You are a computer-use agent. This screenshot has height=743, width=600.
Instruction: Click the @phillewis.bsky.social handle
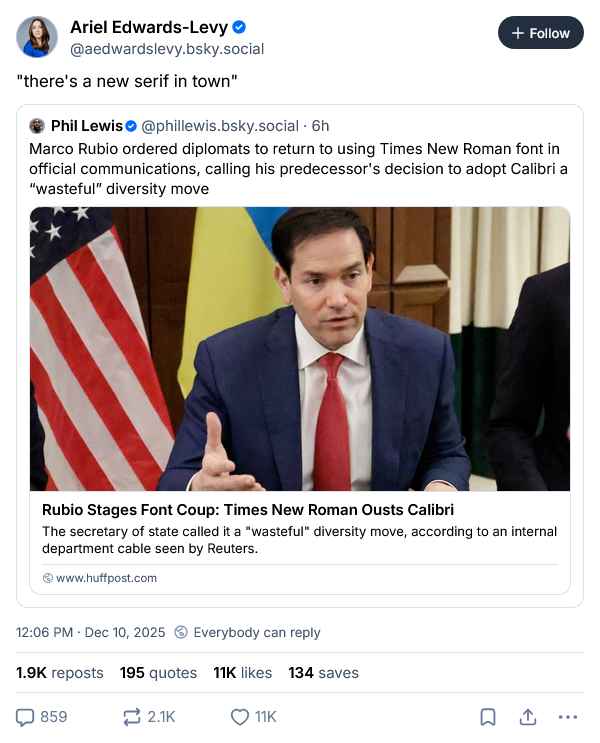pos(220,126)
